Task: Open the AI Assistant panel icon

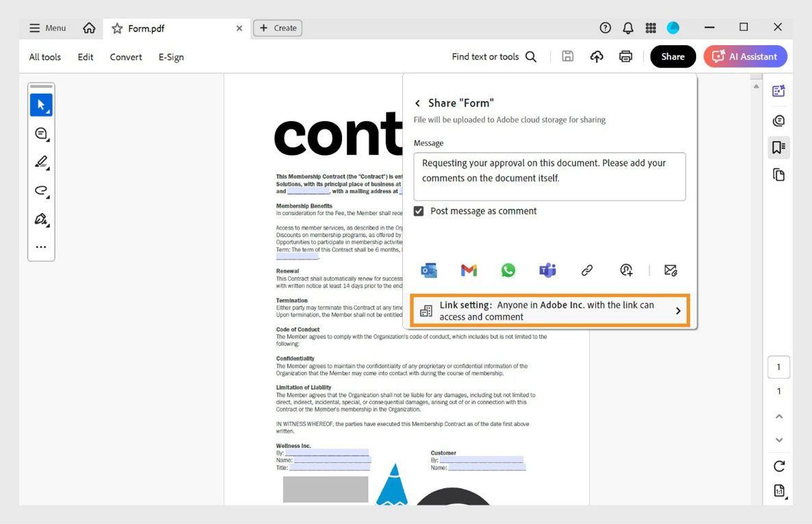Action: pos(778,90)
